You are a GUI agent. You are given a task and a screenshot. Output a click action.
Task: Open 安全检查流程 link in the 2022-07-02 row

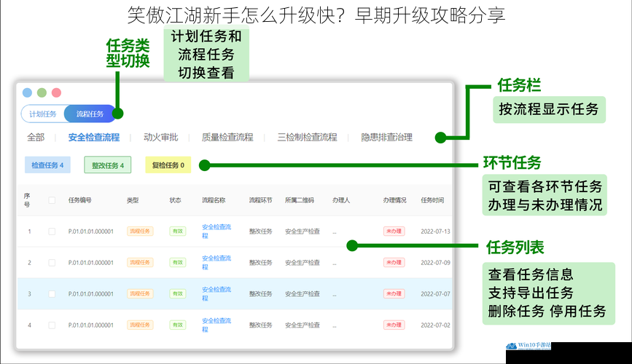click(x=216, y=325)
